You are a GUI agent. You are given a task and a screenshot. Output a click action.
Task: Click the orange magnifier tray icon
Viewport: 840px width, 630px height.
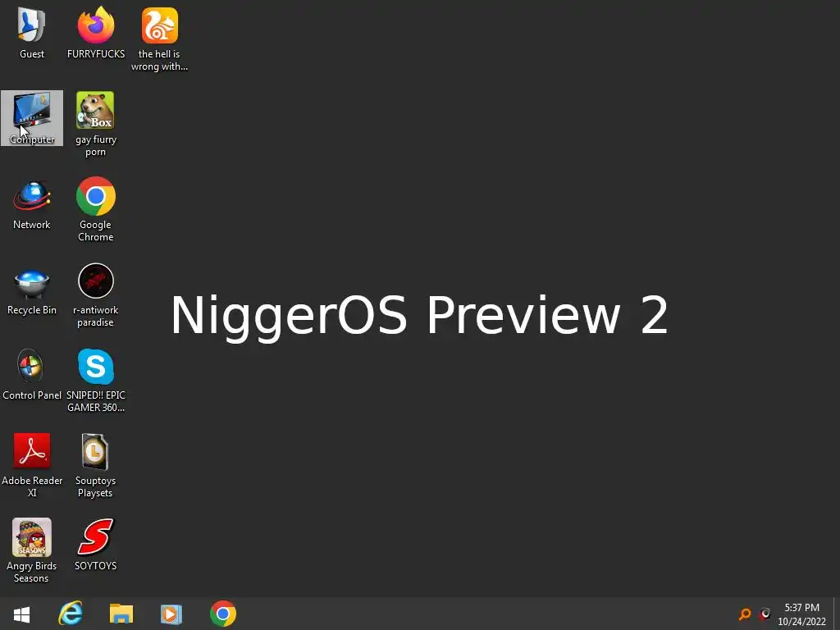click(745, 614)
